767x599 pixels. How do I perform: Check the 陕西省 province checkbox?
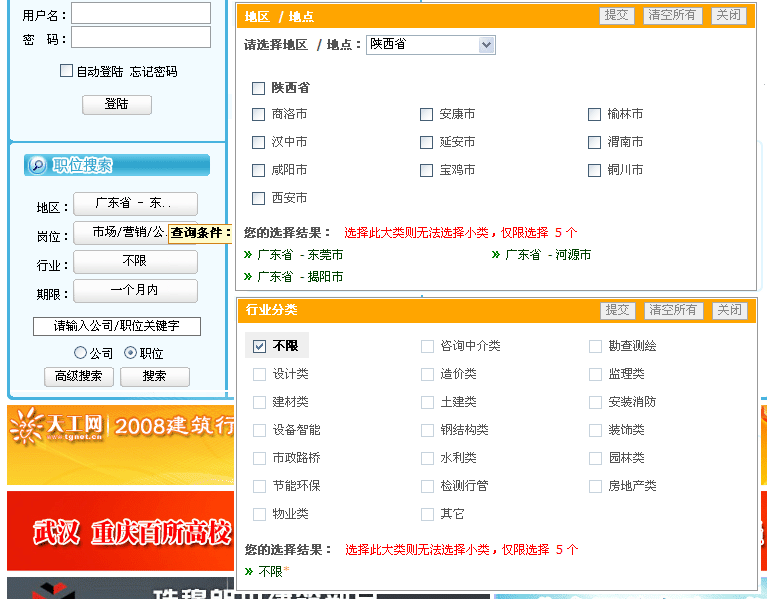258,89
